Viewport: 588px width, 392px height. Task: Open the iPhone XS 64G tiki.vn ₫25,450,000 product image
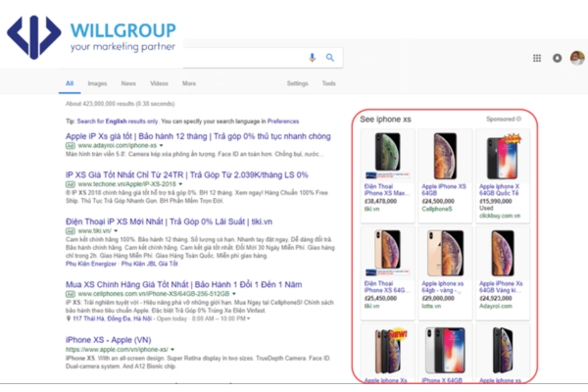point(387,253)
